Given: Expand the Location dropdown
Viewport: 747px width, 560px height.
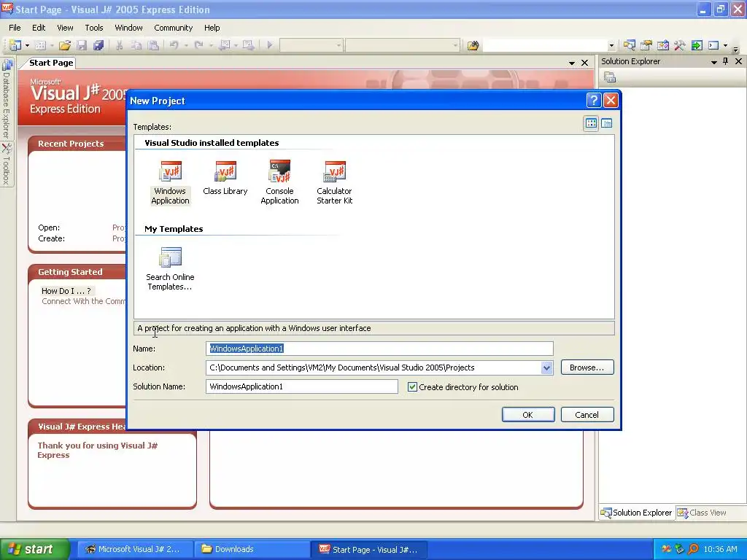Looking at the screenshot, I should point(546,367).
